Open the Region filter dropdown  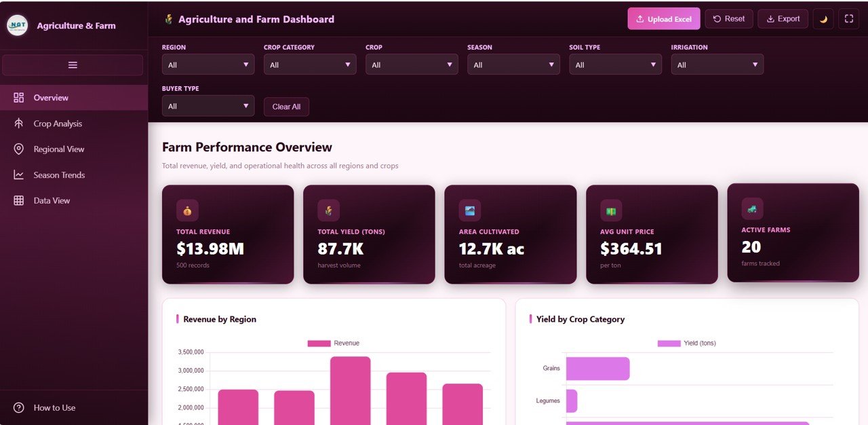[208, 64]
